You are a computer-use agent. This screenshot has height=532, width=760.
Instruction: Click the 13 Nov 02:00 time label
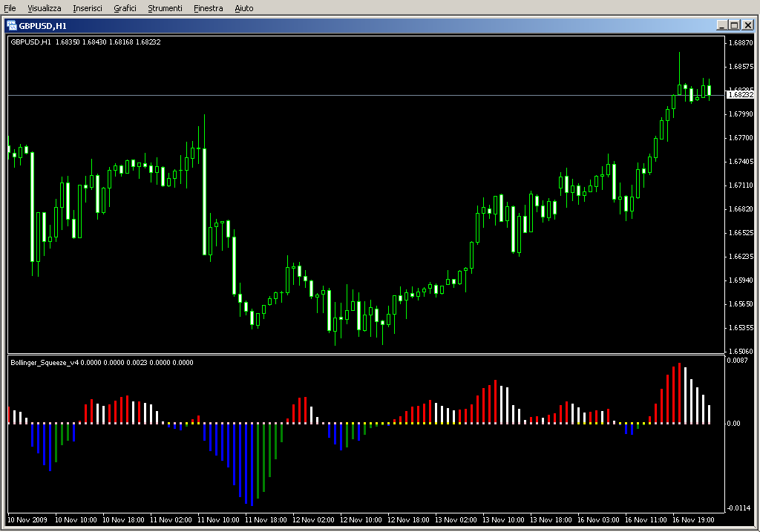[x=456, y=520]
